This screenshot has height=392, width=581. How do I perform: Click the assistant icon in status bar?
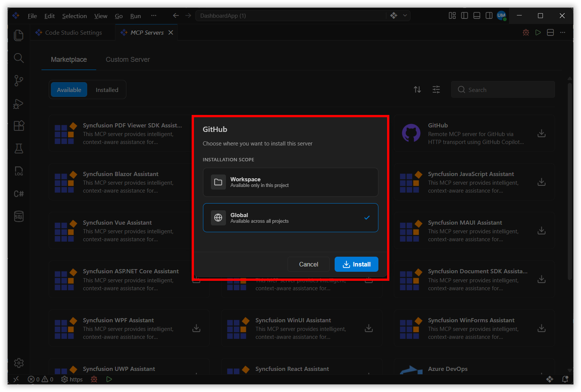(x=550, y=379)
